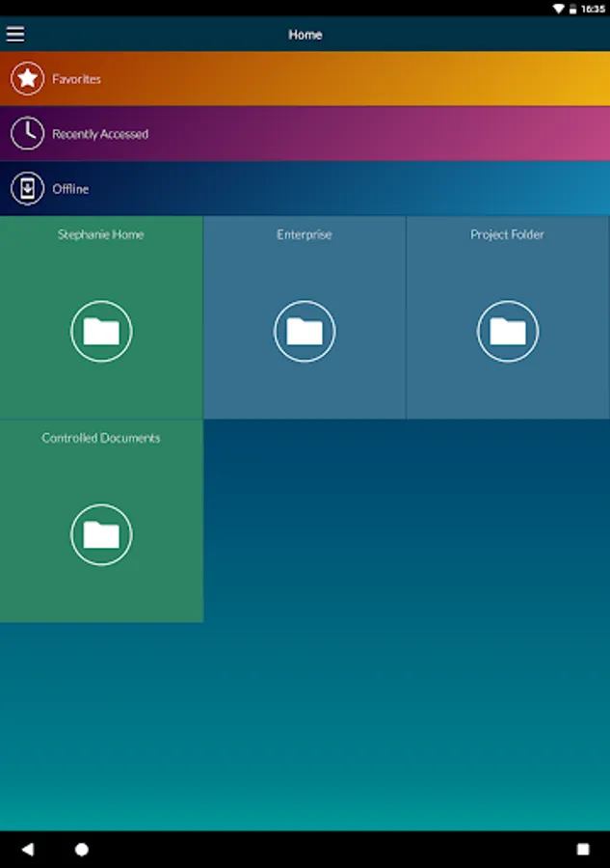Select the Recently Accessed label
Screen dimensions: 610x868
coord(100,134)
